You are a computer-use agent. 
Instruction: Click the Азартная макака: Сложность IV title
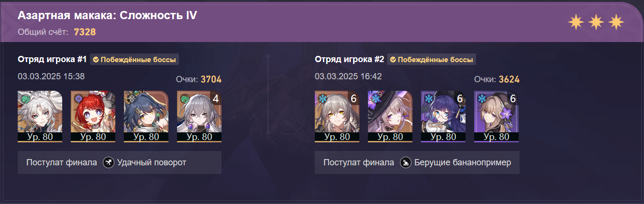click(108, 16)
